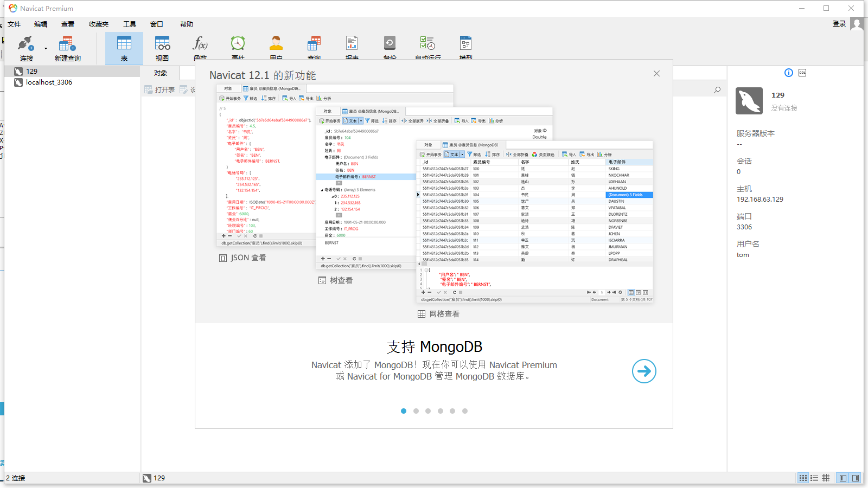Viewport: 868px width, 488px height.
Task: Open the 窗口 menu
Action: point(157,24)
